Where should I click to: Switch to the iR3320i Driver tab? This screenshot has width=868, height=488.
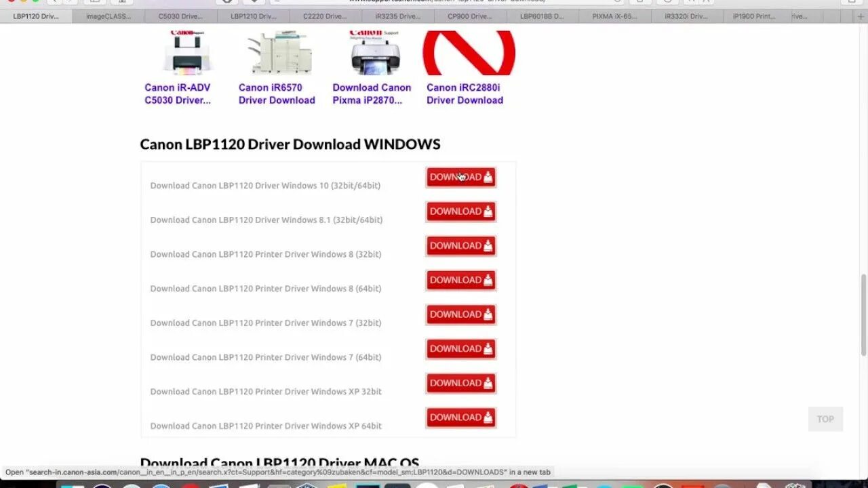pos(686,16)
